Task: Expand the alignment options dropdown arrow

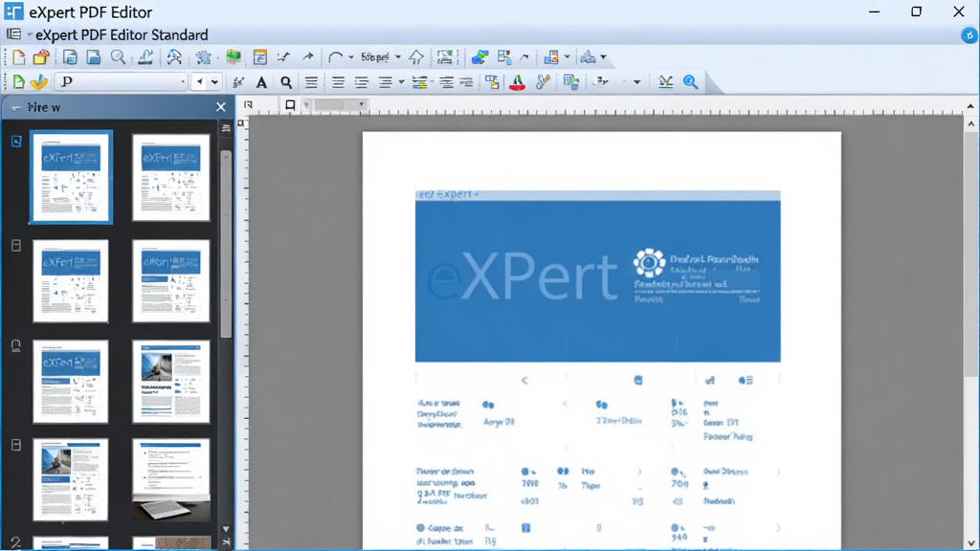Action: tap(401, 82)
